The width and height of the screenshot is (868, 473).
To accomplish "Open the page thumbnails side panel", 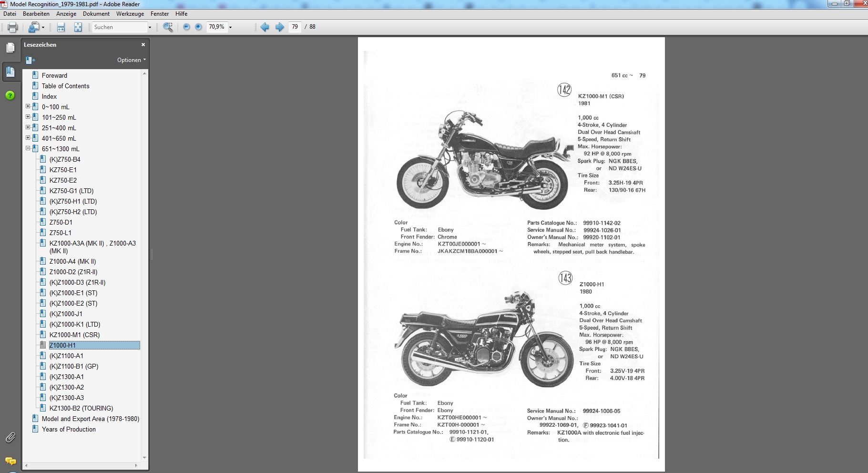I will 10,48.
